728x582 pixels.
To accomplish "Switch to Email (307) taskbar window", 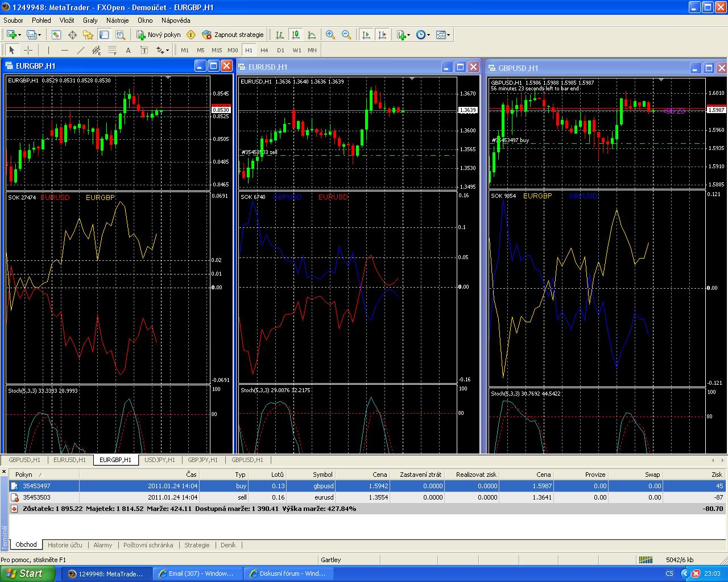I will point(197,573).
